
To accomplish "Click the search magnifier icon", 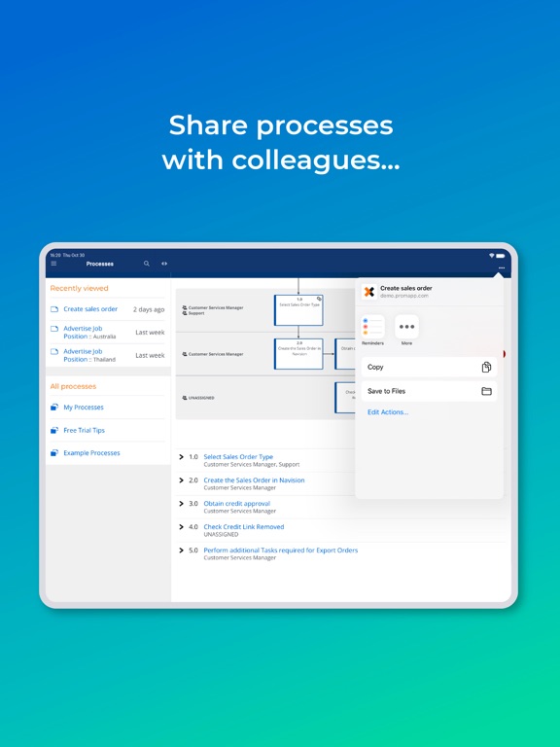I will (147, 264).
